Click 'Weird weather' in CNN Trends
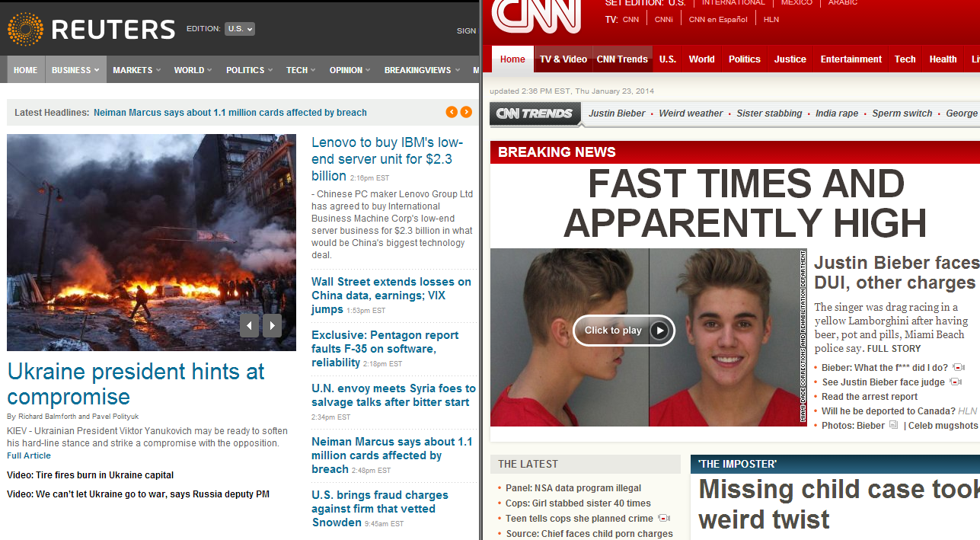 tap(691, 113)
